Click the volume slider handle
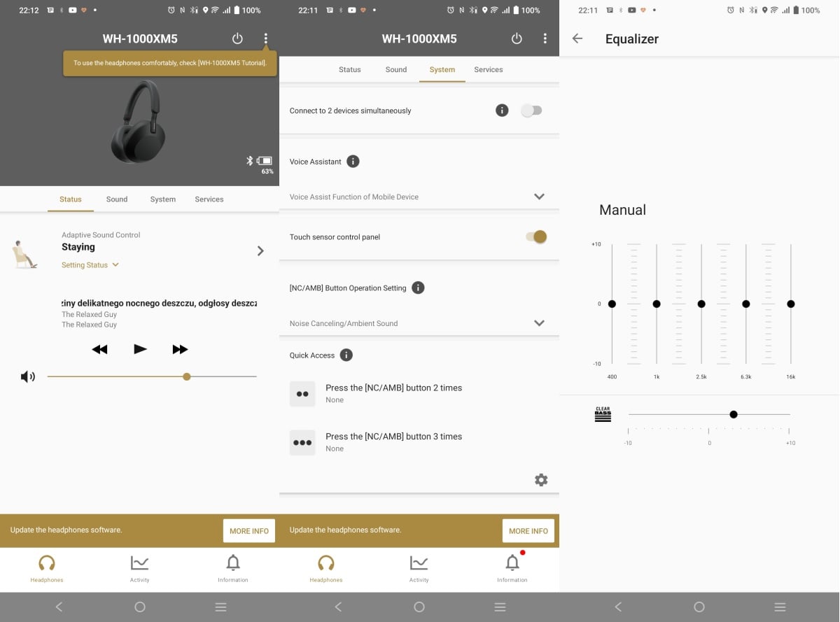The width and height of the screenshot is (840, 622). 186,376
